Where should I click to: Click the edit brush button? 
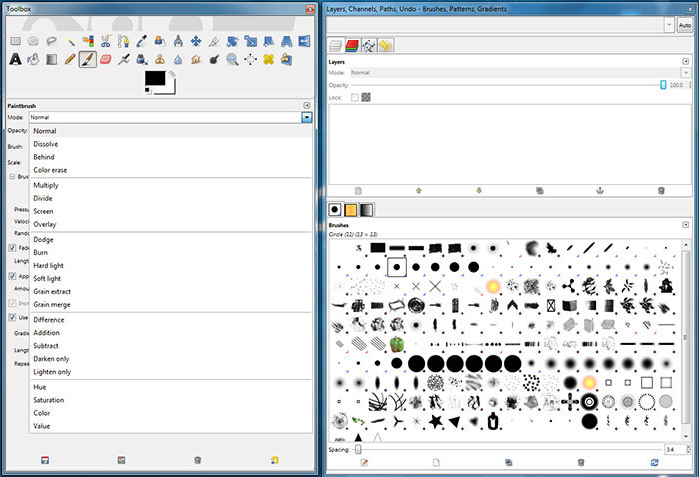(x=364, y=462)
